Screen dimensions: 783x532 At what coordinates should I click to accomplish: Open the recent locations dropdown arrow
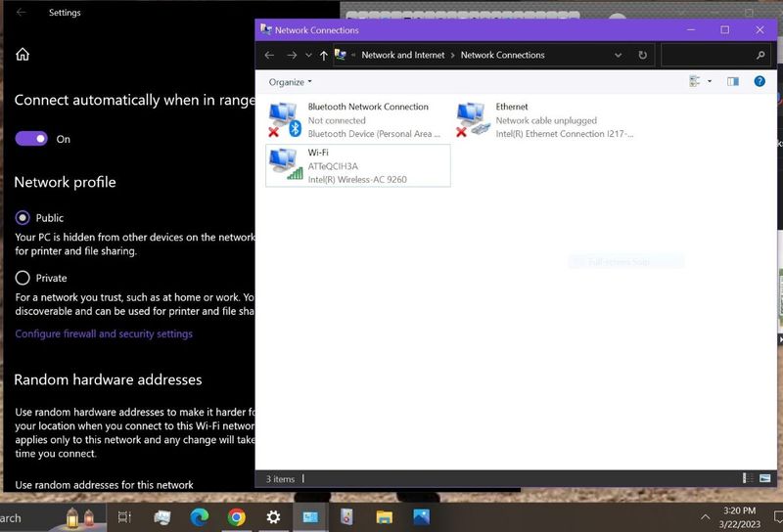308,56
